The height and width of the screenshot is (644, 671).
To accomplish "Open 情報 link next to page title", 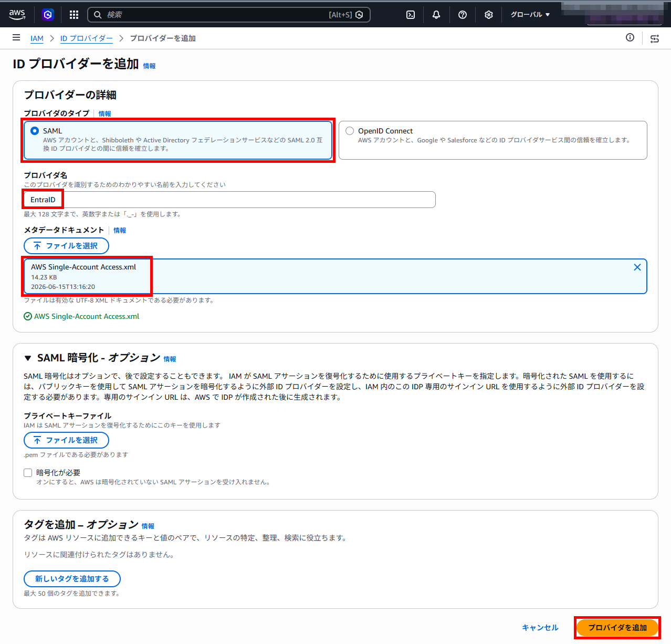I will 150,66.
